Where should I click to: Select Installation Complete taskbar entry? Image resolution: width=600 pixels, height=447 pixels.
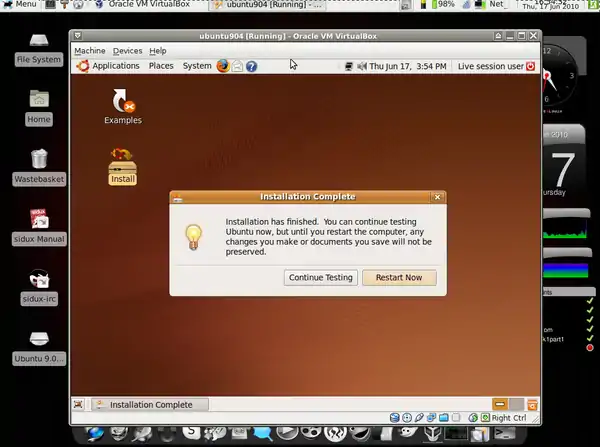150,404
